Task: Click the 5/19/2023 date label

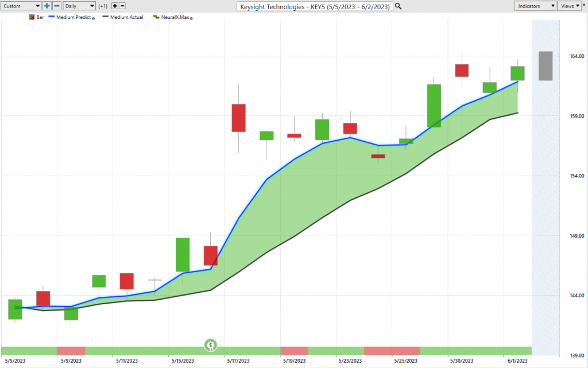Action: click(x=295, y=361)
